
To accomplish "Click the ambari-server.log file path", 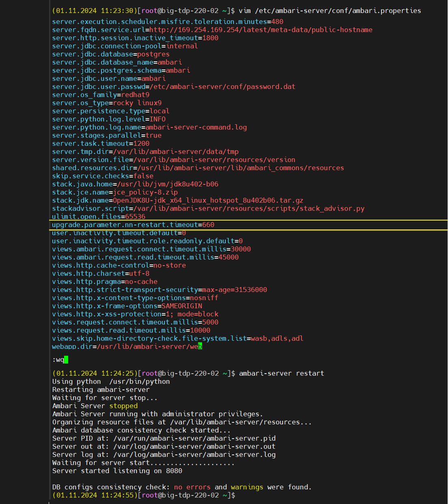I will (x=194, y=455).
